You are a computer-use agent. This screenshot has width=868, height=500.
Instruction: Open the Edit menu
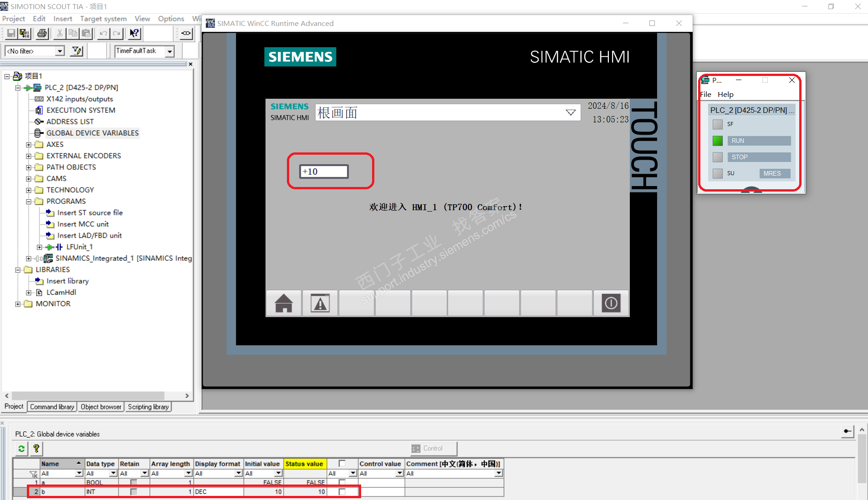(x=39, y=19)
